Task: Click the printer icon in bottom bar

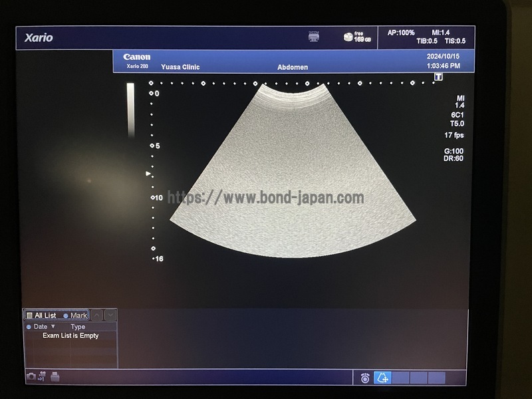Action: [x=55, y=377]
